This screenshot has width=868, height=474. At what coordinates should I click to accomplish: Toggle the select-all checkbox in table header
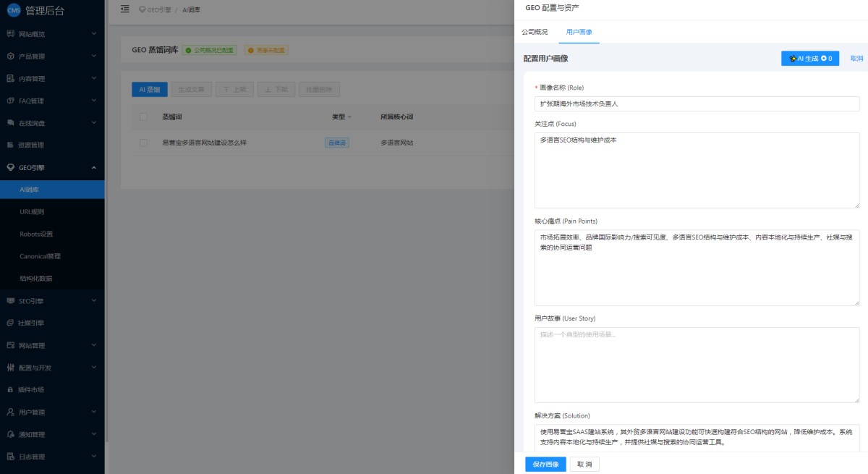(x=143, y=117)
